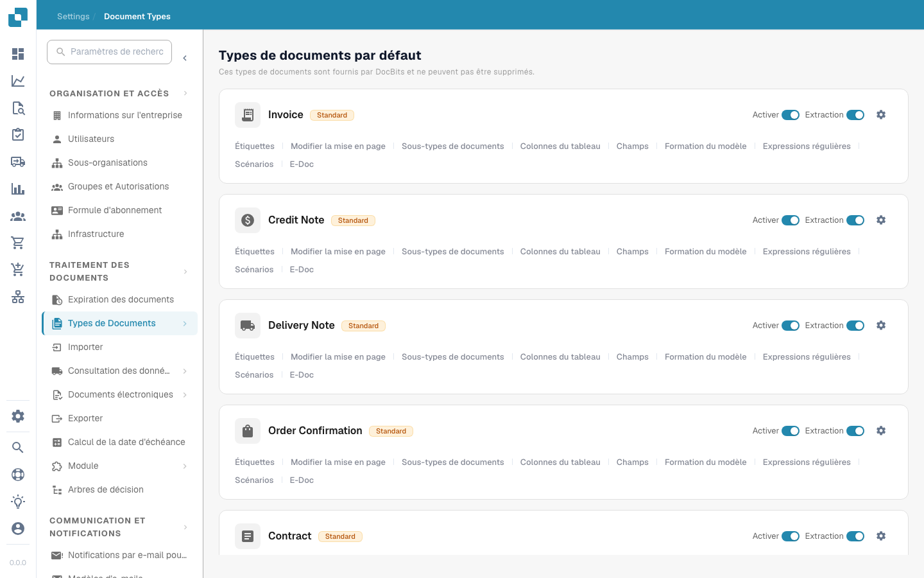The width and height of the screenshot is (924, 578).
Task: Open settings gear for Invoice document type
Action: 881,115
